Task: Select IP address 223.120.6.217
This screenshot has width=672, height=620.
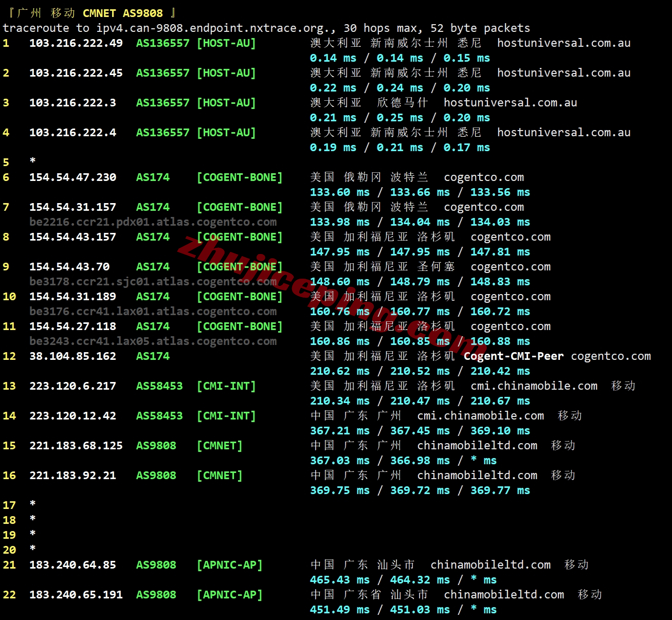Action: click(72, 386)
